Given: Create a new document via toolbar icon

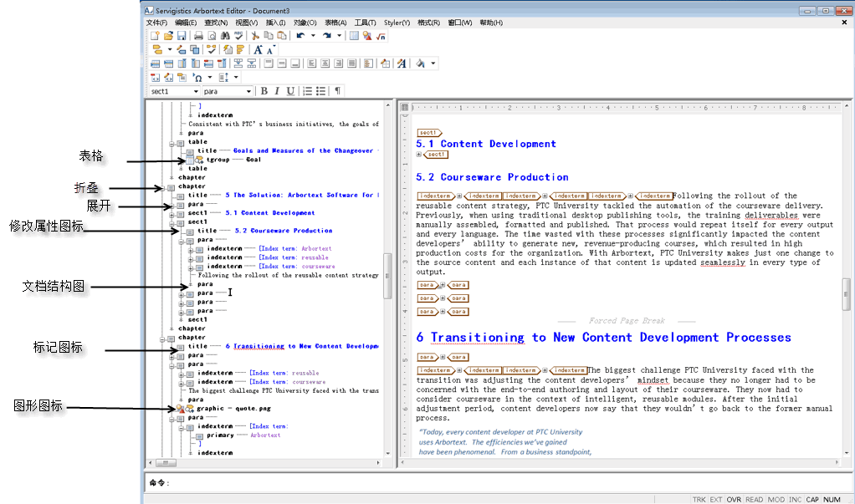Looking at the screenshot, I should [x=155, y=36].
